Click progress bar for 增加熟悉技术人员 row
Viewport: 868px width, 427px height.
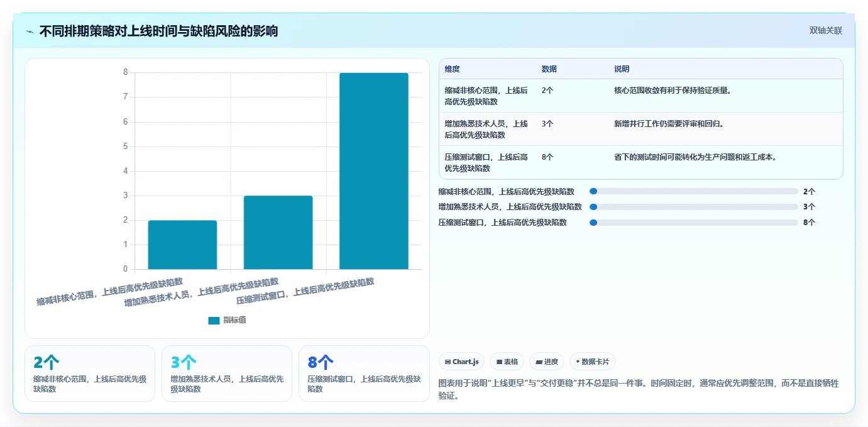coord(694,207)
